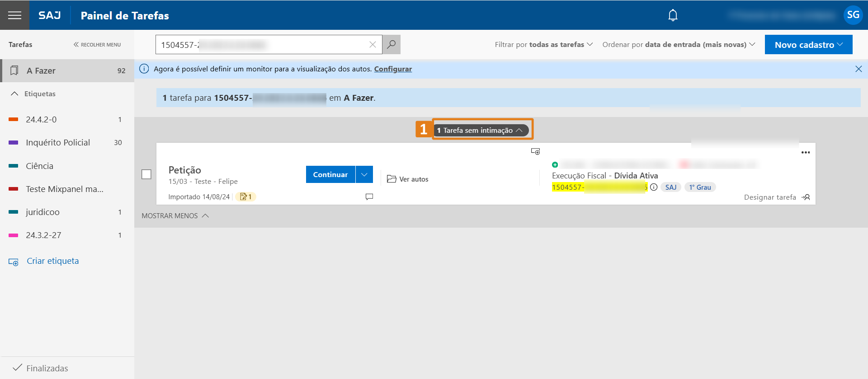The width and height of the screenshot is (868, 379).
Task: Open Ordenar por data de entrada dropdown
Action: [678, 44]
